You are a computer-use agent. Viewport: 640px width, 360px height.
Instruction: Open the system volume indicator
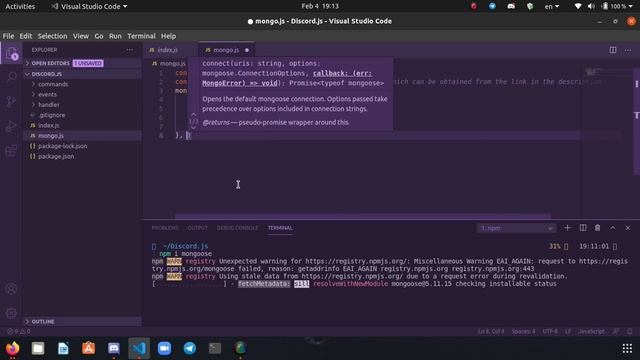point(591,6)
